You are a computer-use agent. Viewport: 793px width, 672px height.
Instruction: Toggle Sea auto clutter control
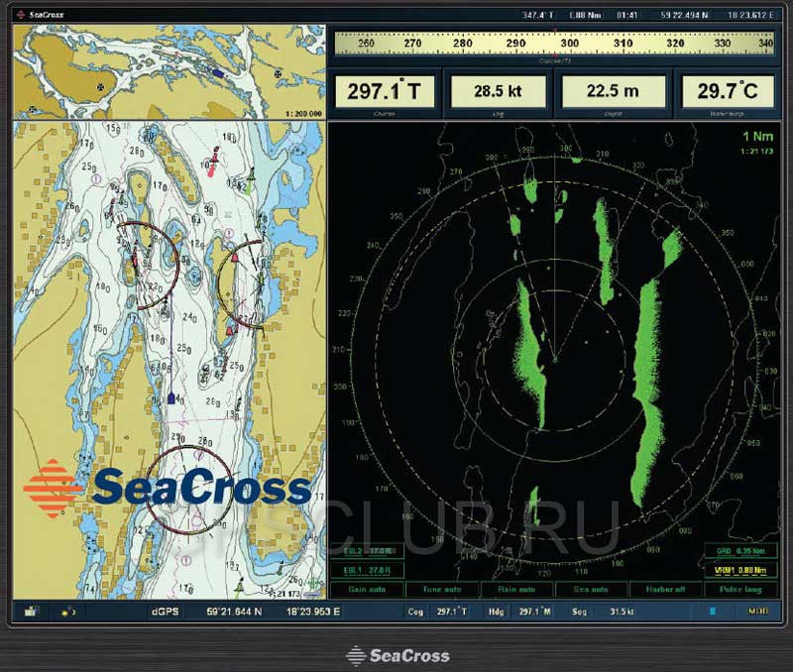pos(591,589)
